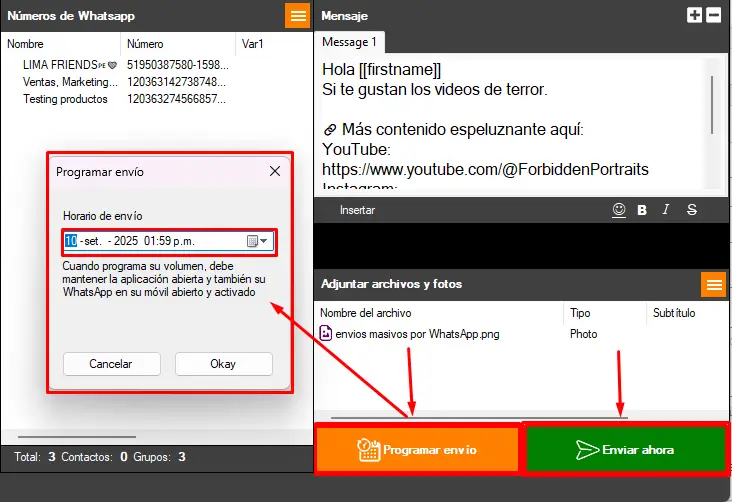The width and height of the screenshot is (732, 502).
Task: Close the Programar envío dialog
Action: (275, 172)
